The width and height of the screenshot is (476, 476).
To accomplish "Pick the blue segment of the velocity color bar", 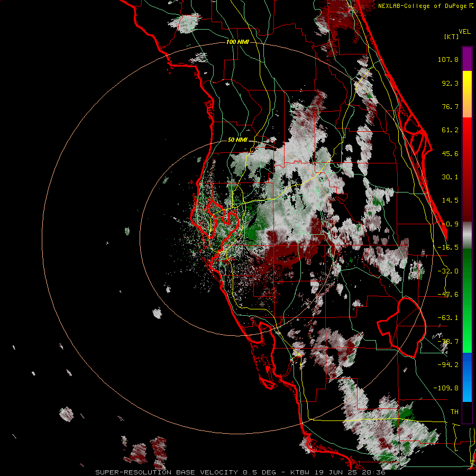I will point(467,377).
